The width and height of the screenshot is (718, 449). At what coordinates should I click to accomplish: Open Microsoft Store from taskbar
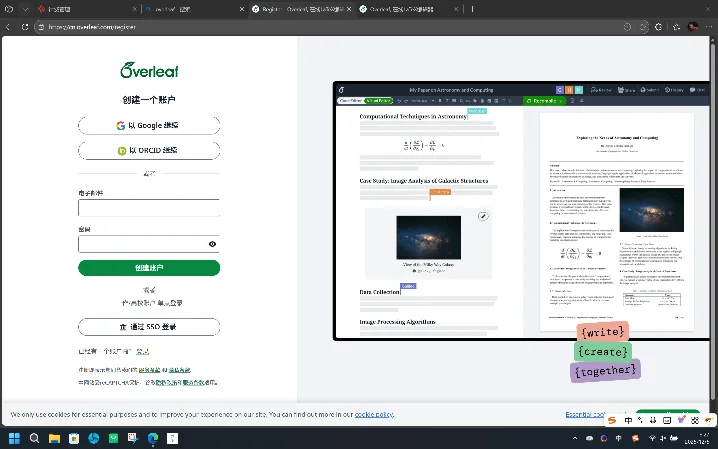pyautogui.click(x=74, y=438)
